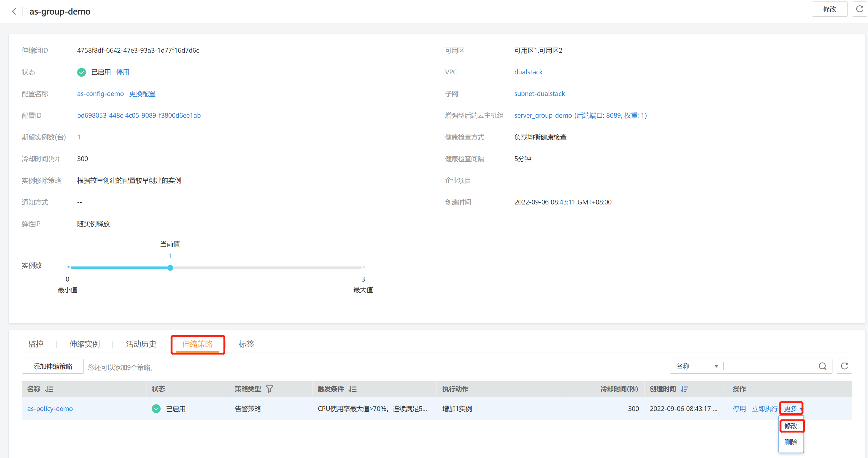
Task: Click the back arrow beside as-group-demo
Action: tap(14, 11)
